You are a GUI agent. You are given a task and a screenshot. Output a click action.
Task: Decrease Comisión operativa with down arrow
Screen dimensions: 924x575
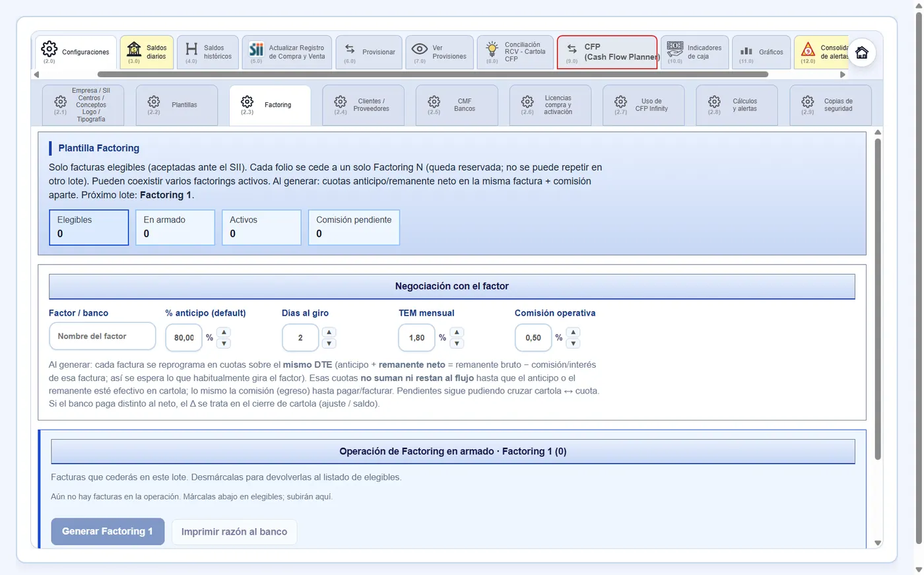[573, 343]
